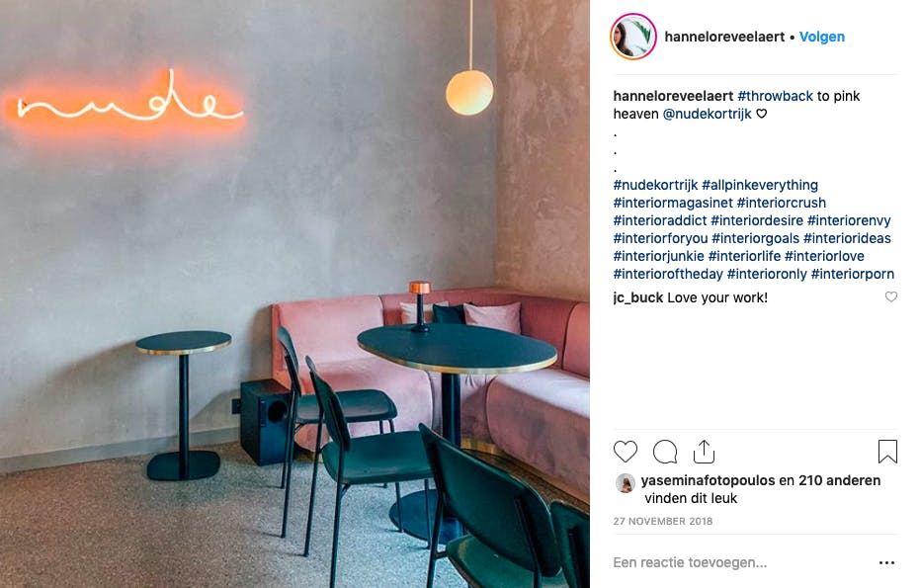Share the post via share icon

(x=704, y=452)
